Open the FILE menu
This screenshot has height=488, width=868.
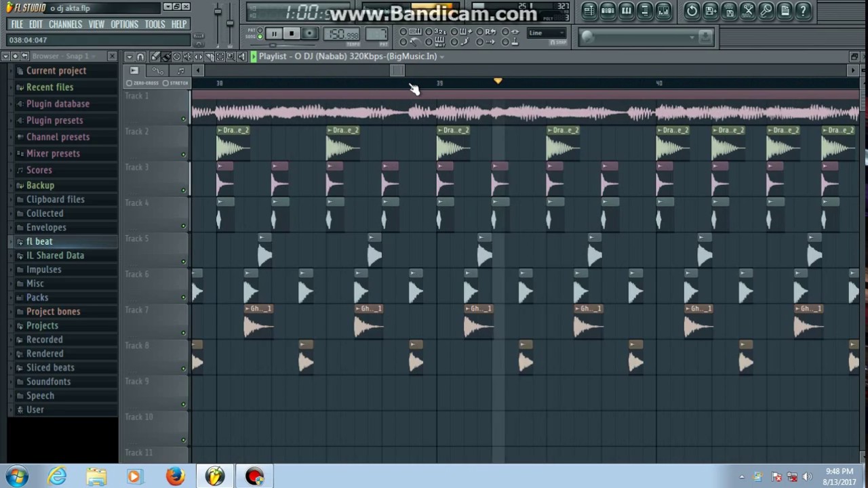pos(17,24)
